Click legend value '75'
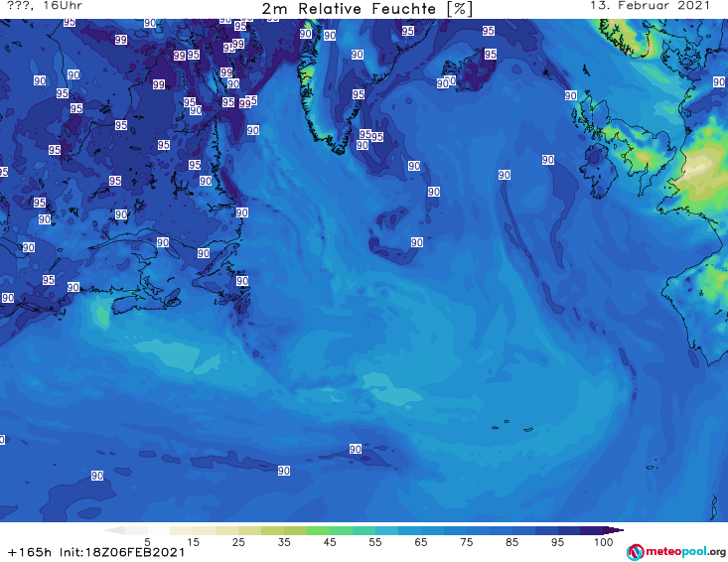The height and width of the screenshot is (562, 728). [467, 542]
